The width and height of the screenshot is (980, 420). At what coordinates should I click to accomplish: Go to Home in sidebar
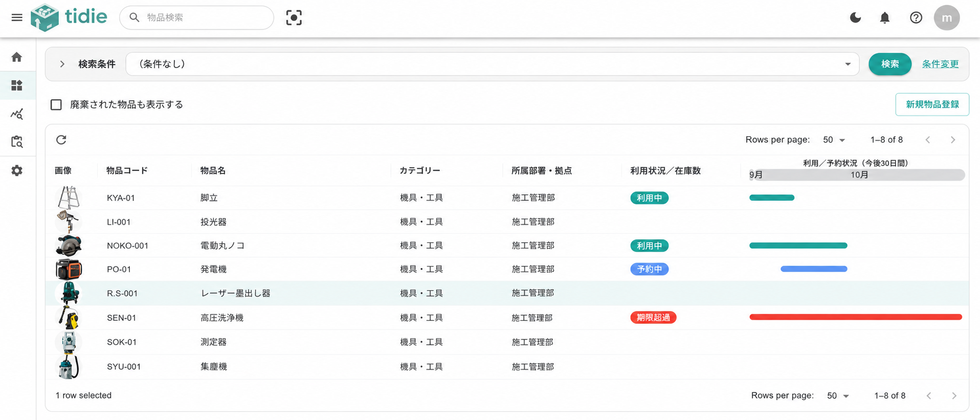click(x=17, y=57)
